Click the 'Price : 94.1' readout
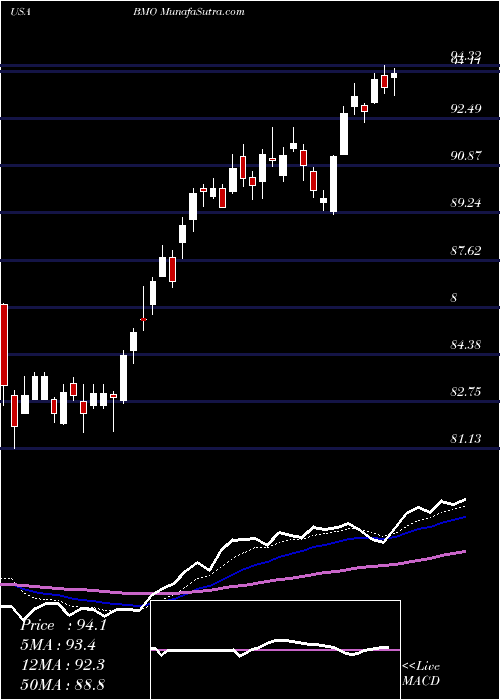 click(63, 625)
